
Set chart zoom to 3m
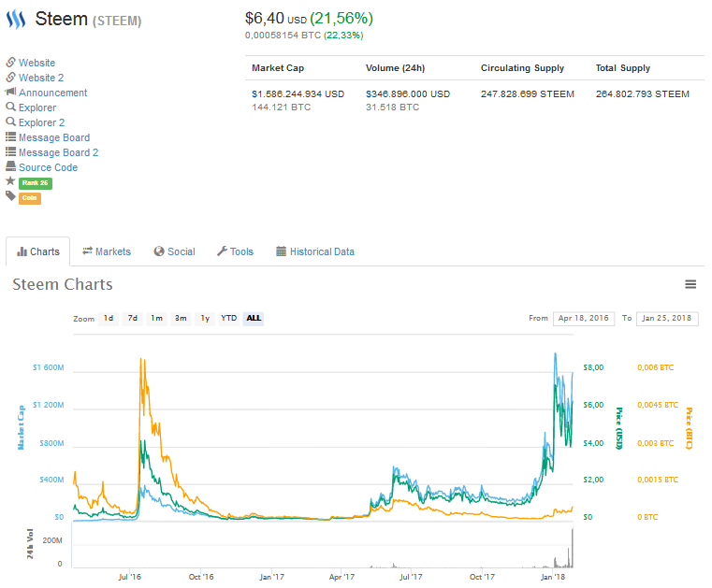click(x=181, y=319)
